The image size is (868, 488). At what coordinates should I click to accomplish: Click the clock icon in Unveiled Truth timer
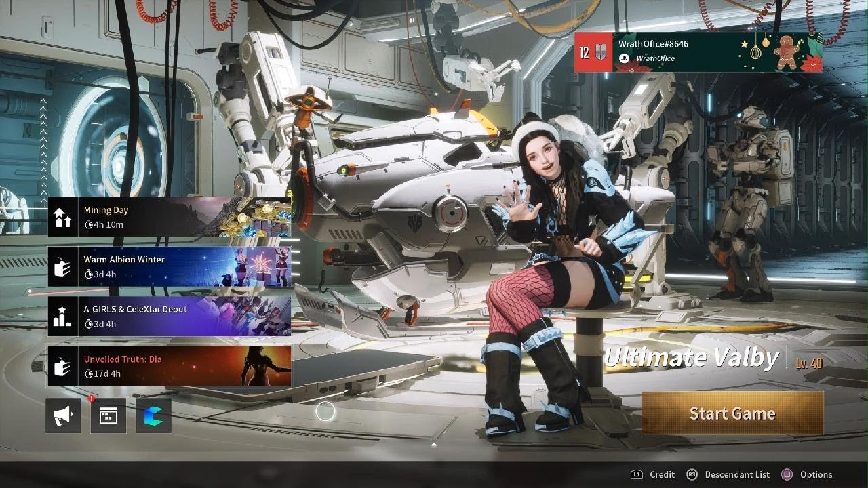(88, 373)
